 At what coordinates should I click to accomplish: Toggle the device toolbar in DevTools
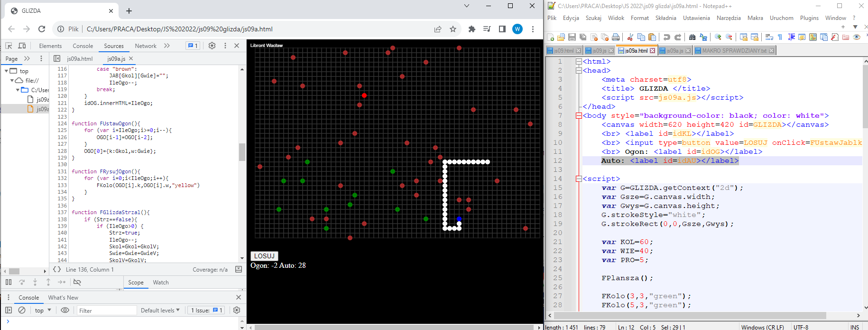click(x=22, y=46)
